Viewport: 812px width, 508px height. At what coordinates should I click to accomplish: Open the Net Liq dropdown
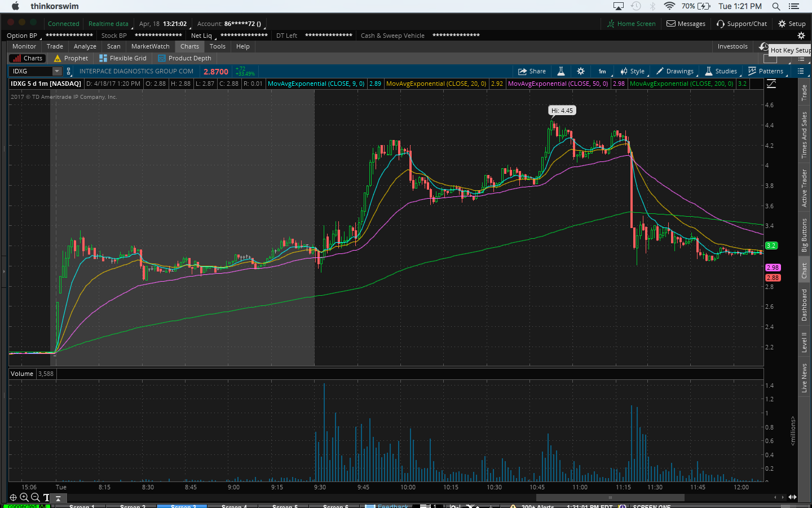203,36
